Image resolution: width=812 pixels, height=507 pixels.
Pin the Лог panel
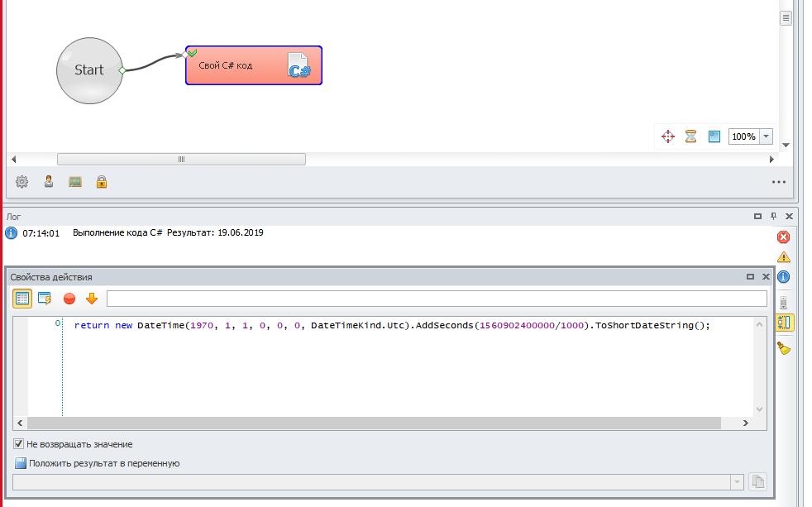[774, 217]
